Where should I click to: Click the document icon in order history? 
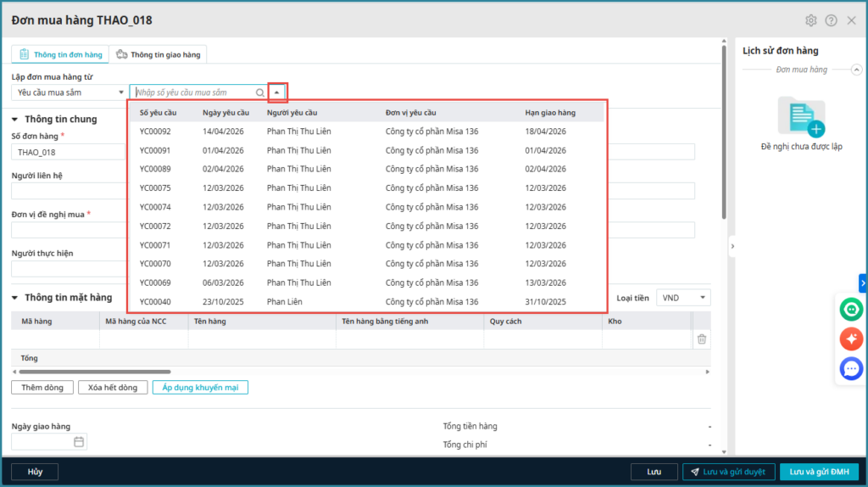(800, 117)
